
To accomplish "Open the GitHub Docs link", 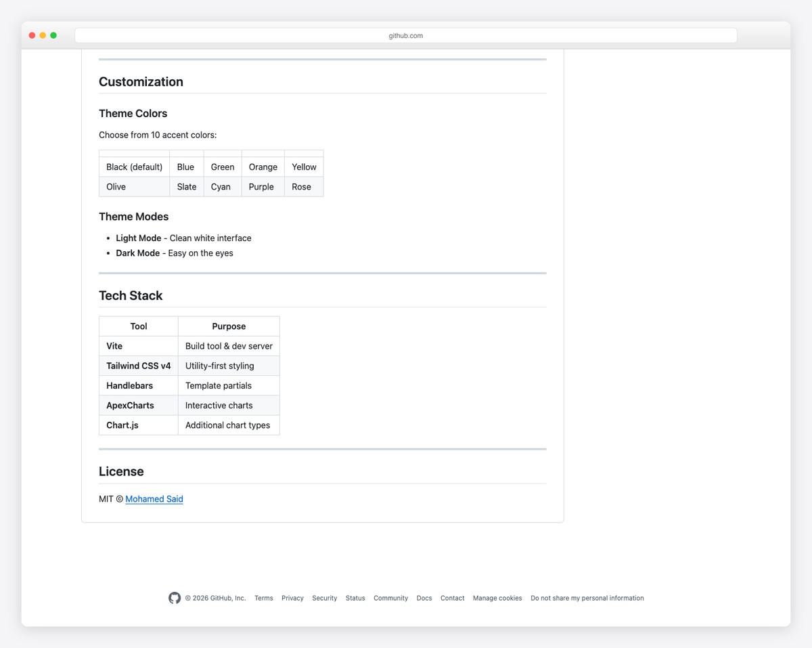I will pos(424,598).
